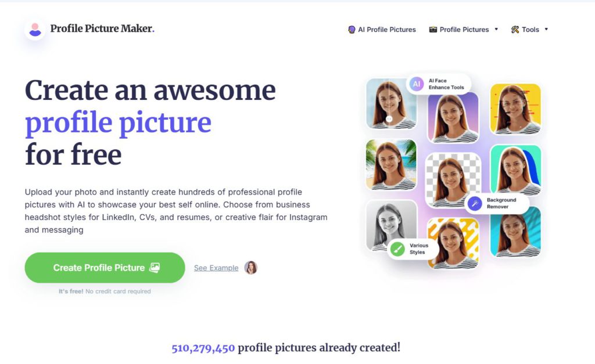Click the green Various Styles brush icon
The image size is (595, 364).
coord(397,249)
